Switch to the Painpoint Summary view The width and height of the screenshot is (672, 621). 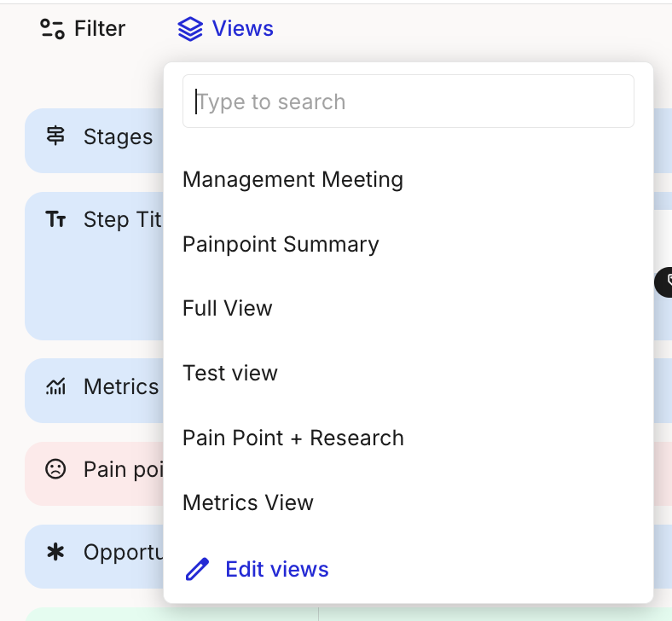(281, 244)
